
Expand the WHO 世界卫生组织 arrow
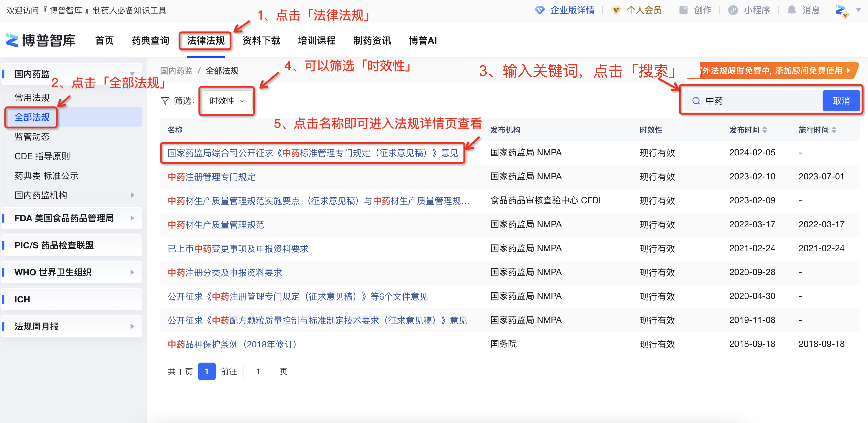[x=132, y=272]
